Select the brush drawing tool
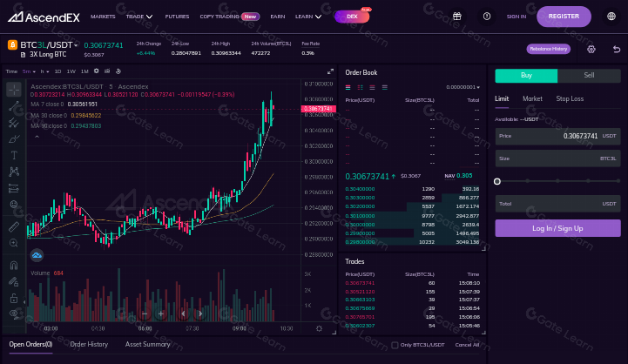Image resolution: width=628 pixels, height=364 pixels. click(x=14, y=139)
